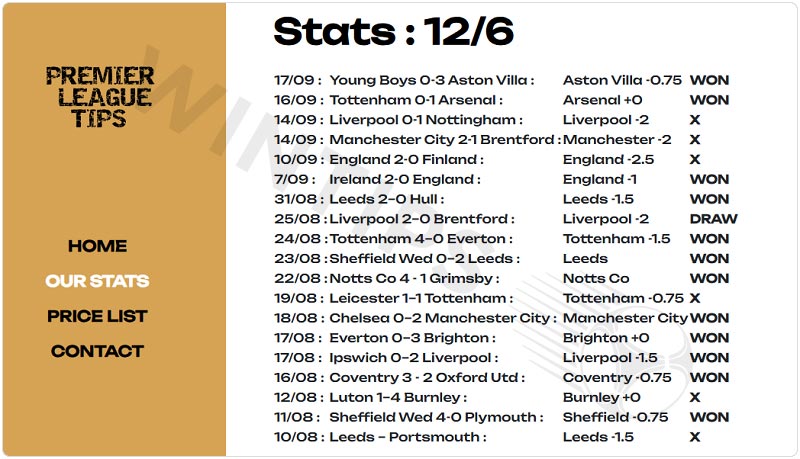The image size is (800, 459).
Task: Click the Liverpool 0-1 Nottingham match text
Action: tap(425, 120)
